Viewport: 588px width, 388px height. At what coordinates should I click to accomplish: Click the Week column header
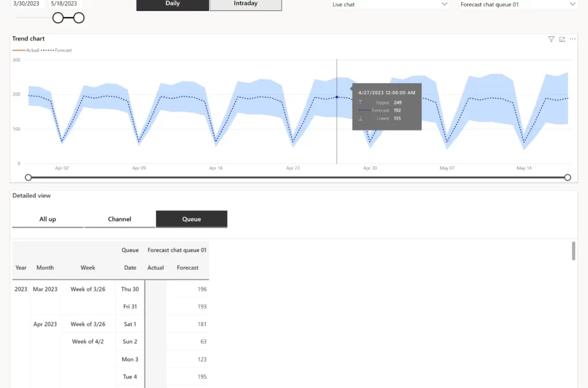point(88,267)
